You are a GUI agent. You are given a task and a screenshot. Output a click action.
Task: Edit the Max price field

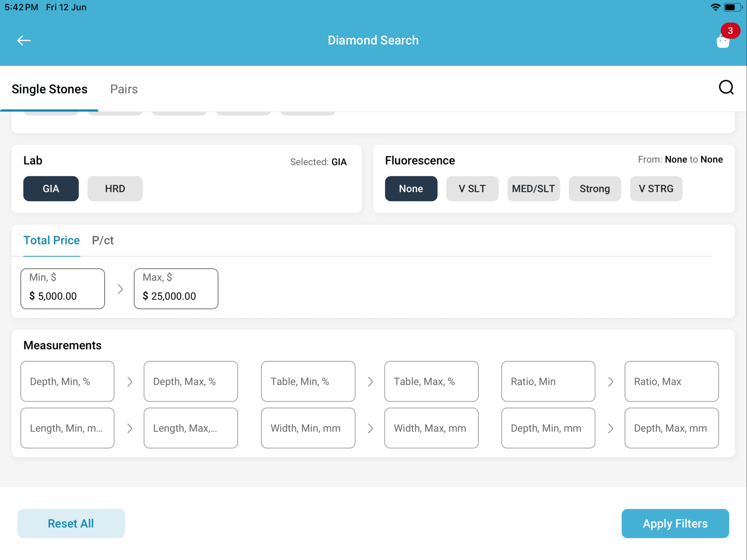click(176, 288)
